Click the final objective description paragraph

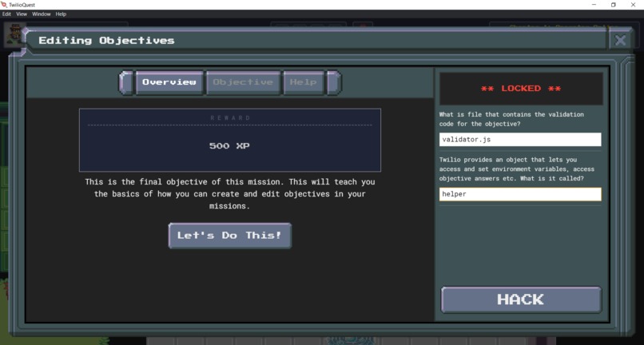tap(230, 194)
